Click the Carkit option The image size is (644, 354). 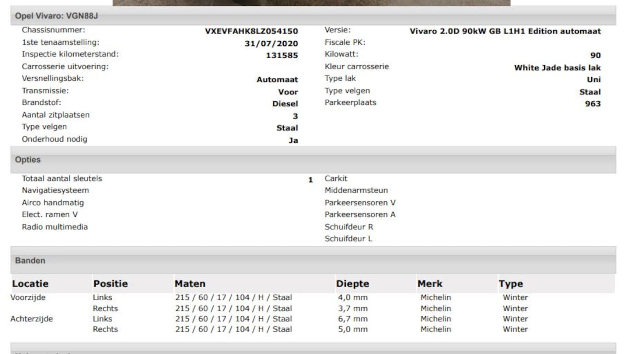(x=336, y=178)
